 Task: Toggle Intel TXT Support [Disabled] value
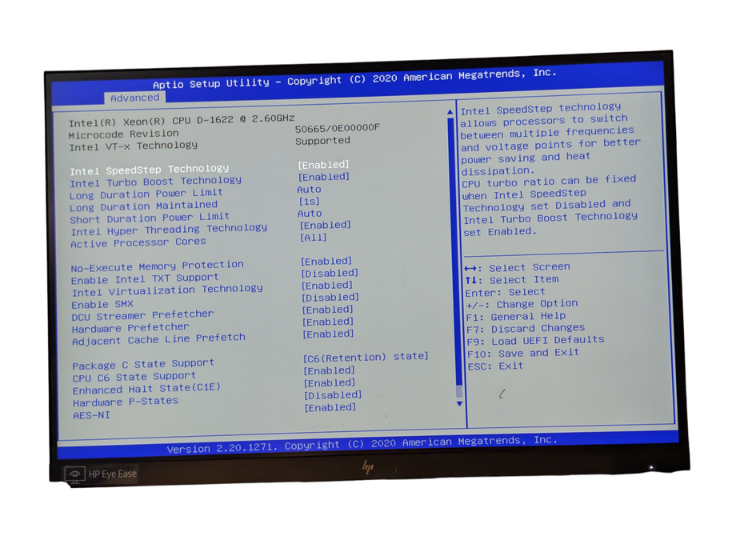pos(330,274)
